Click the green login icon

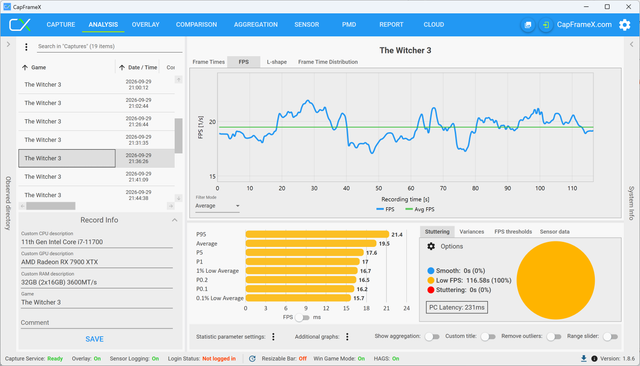pos(545,25)
